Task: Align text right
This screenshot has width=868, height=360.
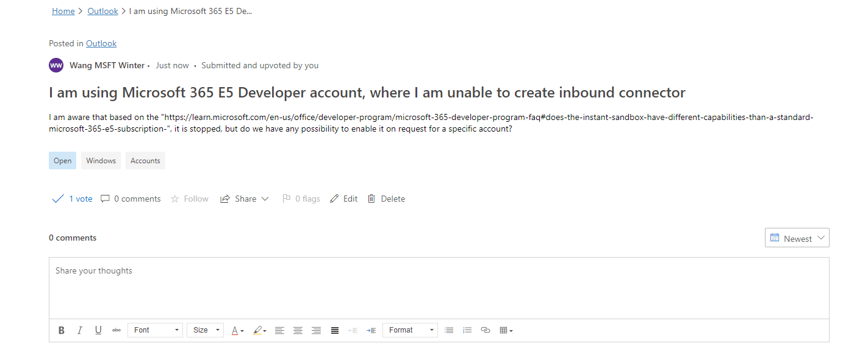Action: click(x=316, y=330)
